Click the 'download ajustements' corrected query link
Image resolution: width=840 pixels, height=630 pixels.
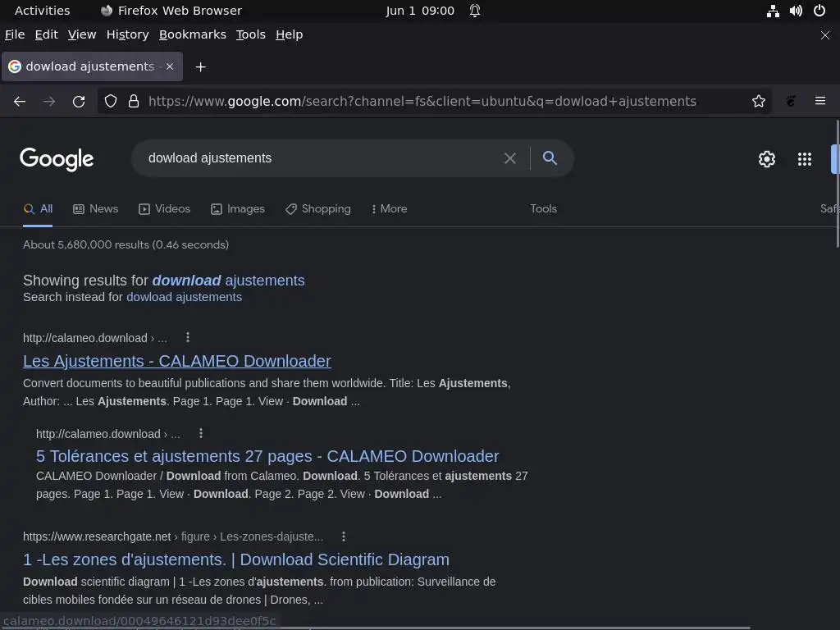click(228, 281)
